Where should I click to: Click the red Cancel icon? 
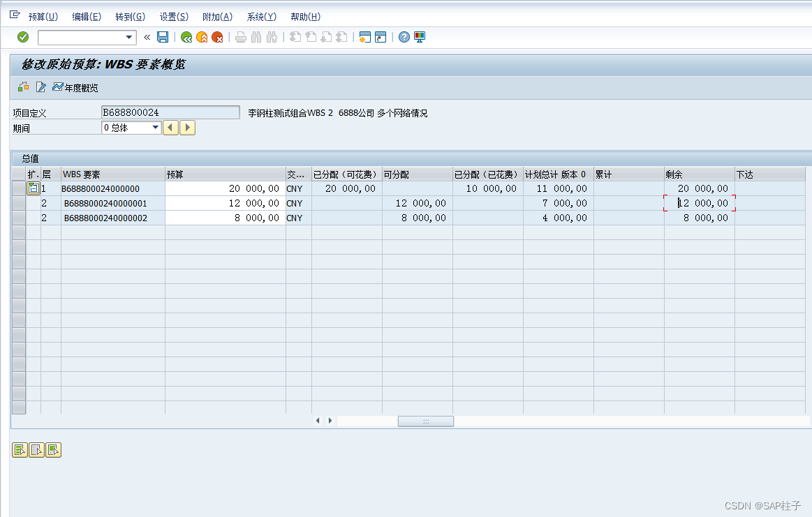tap(218, 37)
